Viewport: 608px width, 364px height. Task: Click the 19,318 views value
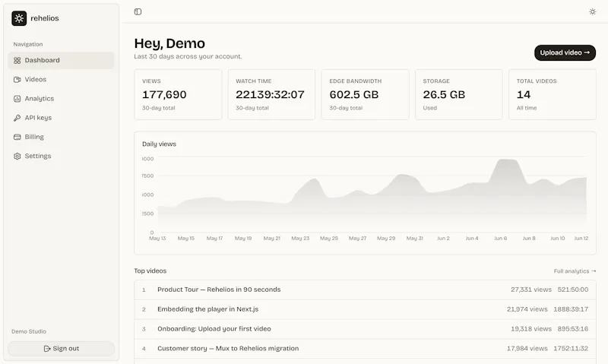pyautogui.click(x=530, y=329)
